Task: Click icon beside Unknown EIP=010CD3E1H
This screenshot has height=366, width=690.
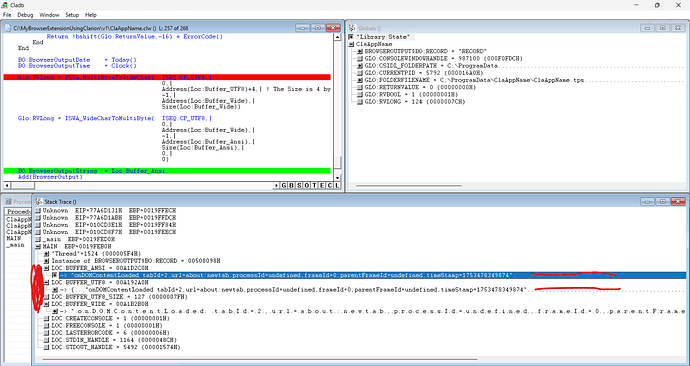Action: (x=38, y=225)
